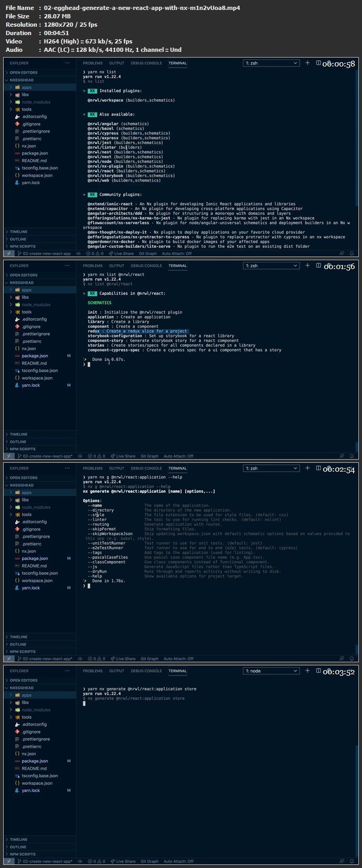The image size is (362, 868).
Task: Click the .editorconfig file icon in 00:00:58 frame
Action: (17, 117)
